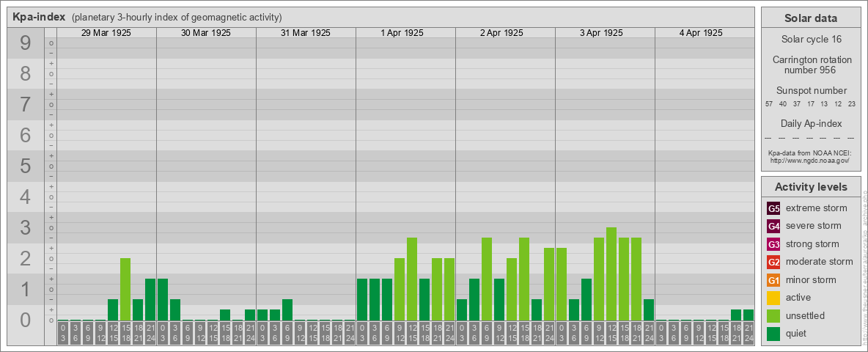The height and width of the screenshot is (352, 868).
Task: Click the 3 Apr 12-15 hour label
Action: pos(611,334)
